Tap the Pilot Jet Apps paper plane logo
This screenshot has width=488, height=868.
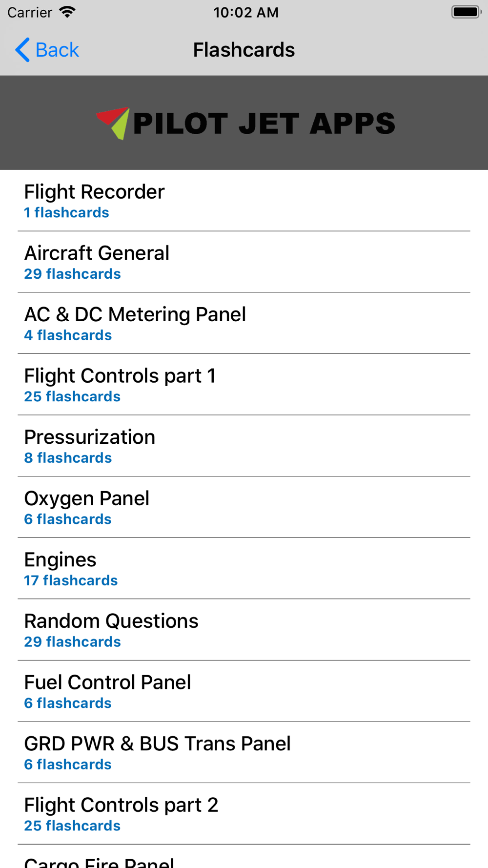click(113, 123)
